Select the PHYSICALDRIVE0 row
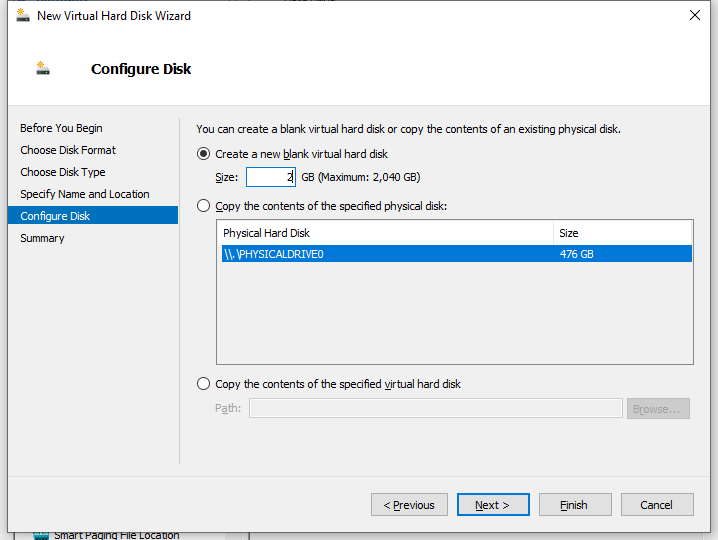The height and width of the screenshot is (540, 718). pos(457,254)
